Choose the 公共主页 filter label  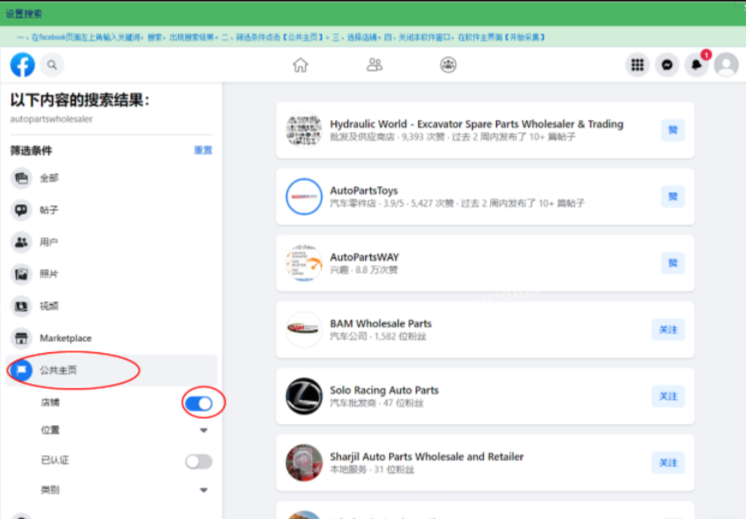pos(58,370)
